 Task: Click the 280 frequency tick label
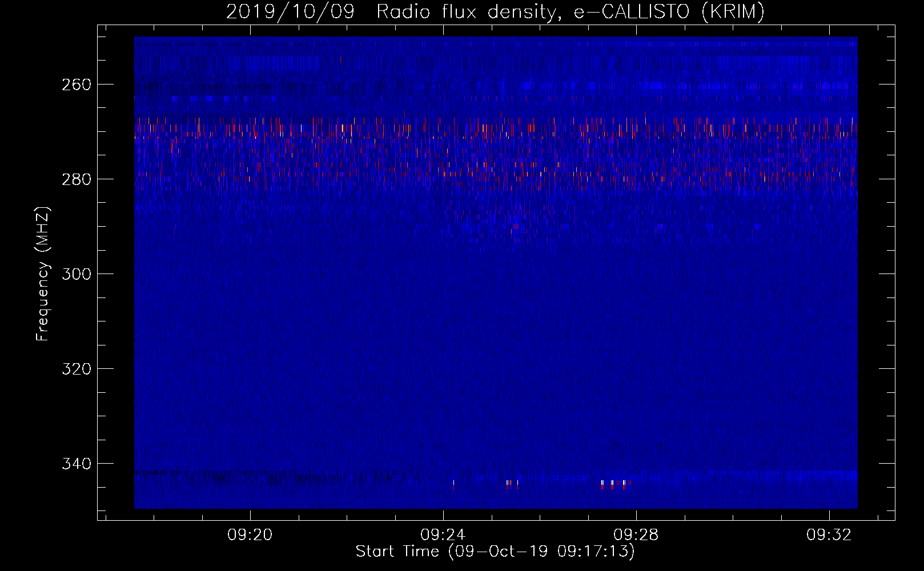77,179
